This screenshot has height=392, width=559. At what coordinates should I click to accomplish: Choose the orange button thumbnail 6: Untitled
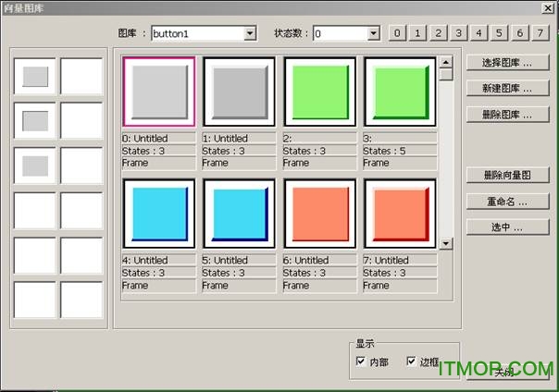(x=319, y=214)
